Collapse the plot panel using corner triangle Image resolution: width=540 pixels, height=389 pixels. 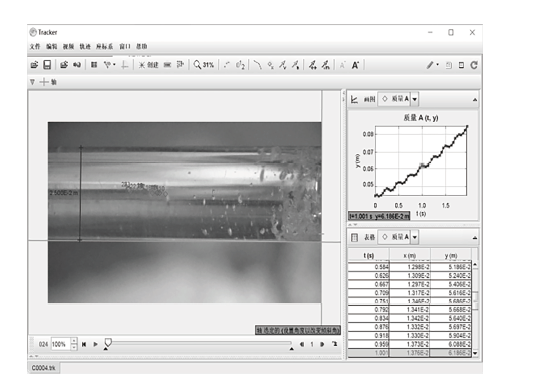pyautogui.click(x=475, y=100)
